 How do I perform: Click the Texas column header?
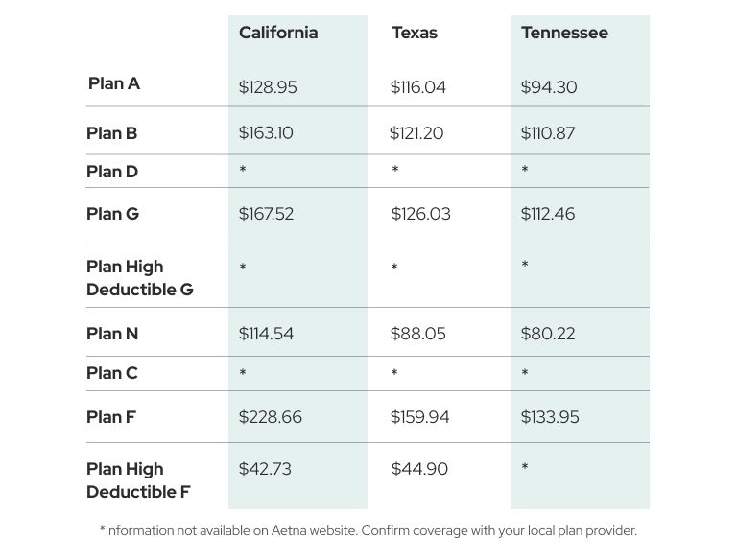[x=415, y=33]
